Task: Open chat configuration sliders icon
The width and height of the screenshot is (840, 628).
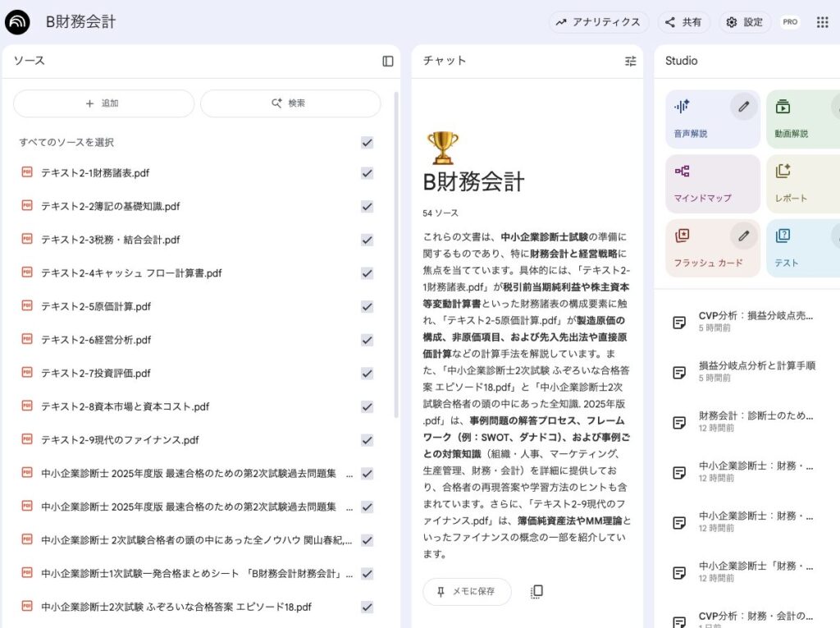Action: tap(630, 61)
